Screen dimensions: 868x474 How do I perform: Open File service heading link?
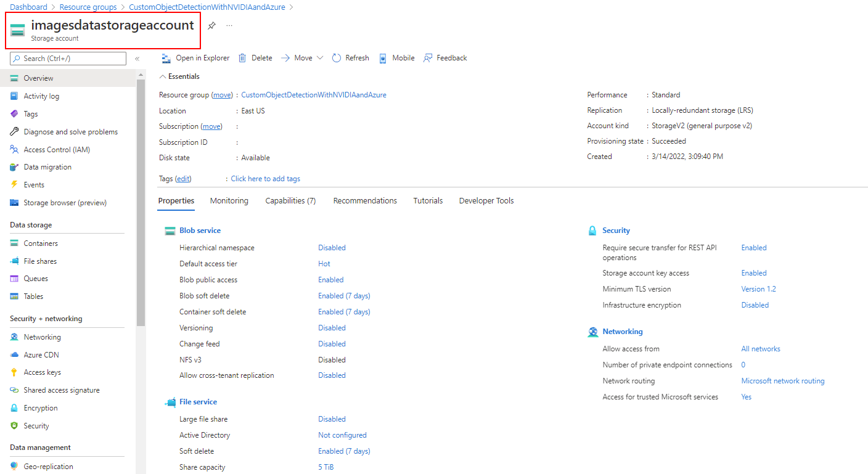click(198, 402)
